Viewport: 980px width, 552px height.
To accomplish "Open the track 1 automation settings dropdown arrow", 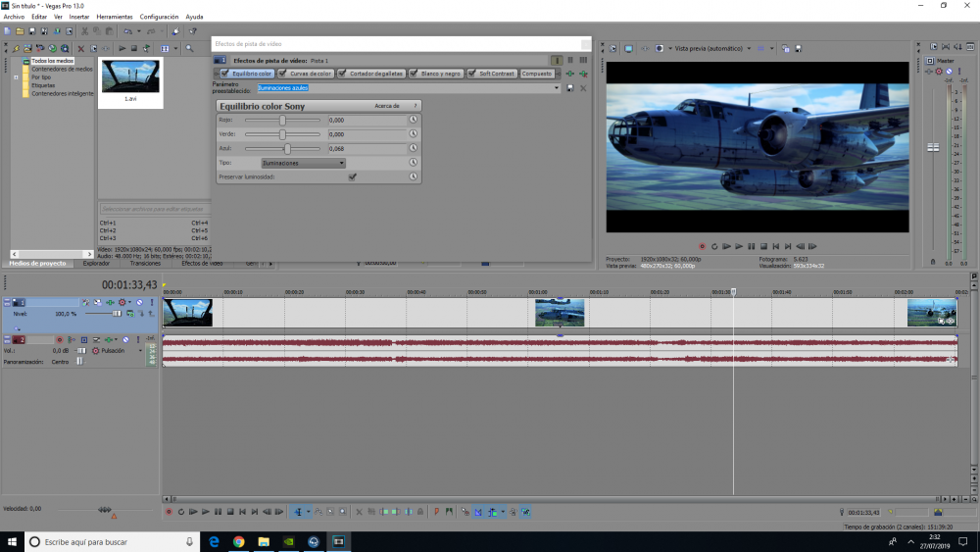I will pyautogui.click(x=130, y=303).
